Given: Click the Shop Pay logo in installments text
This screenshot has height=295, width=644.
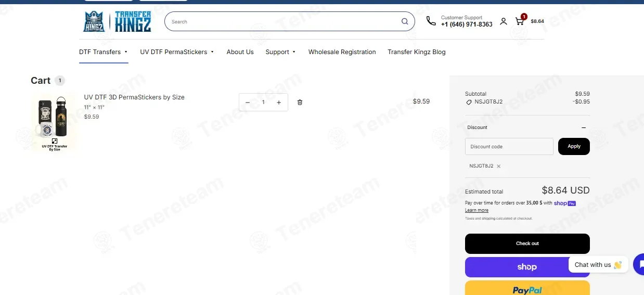Looking at the screenshot, I should [565, 203].
